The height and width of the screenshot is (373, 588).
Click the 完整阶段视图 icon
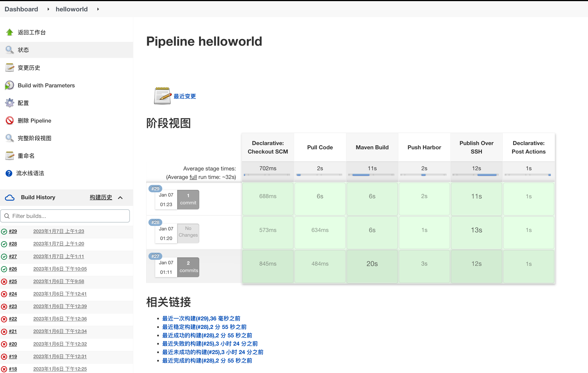9,138
